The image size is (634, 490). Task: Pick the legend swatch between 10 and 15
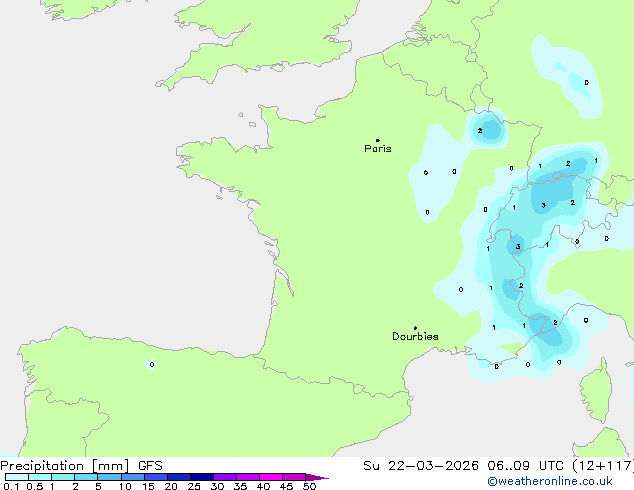coord(133,477)
